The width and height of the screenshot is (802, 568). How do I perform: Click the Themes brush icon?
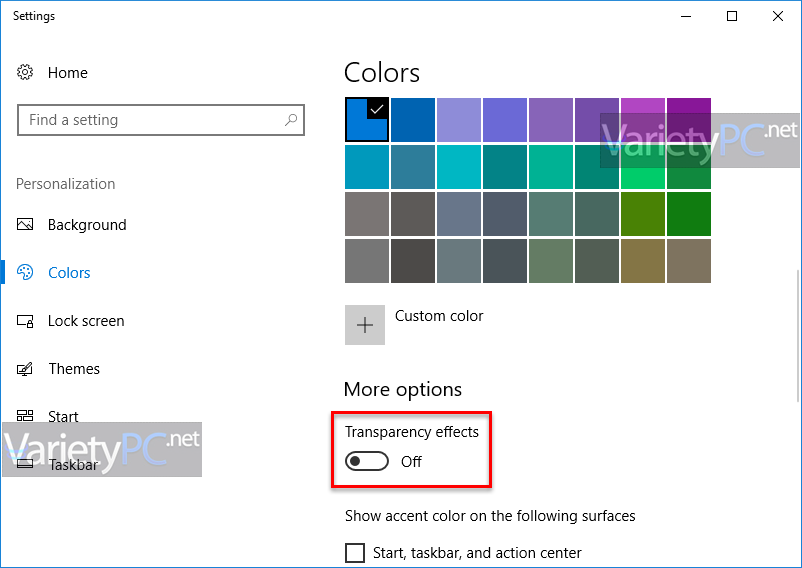(25, 369)
